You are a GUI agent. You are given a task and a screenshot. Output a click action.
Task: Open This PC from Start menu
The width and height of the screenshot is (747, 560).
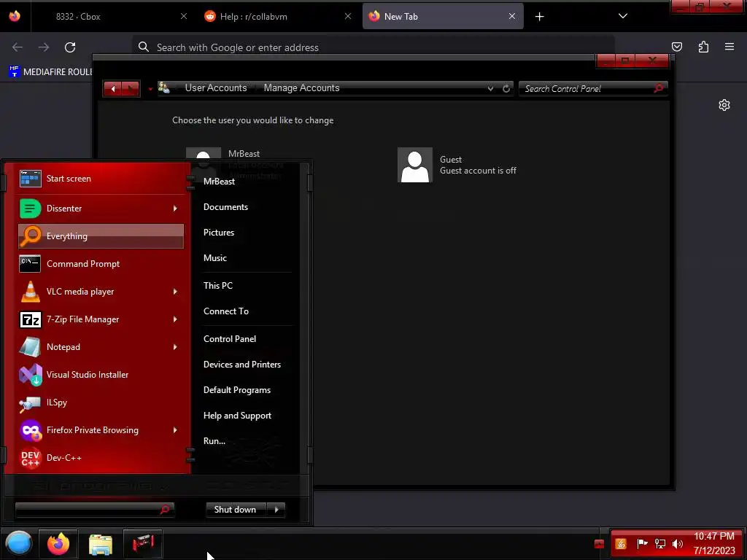(x=217, y=286)
